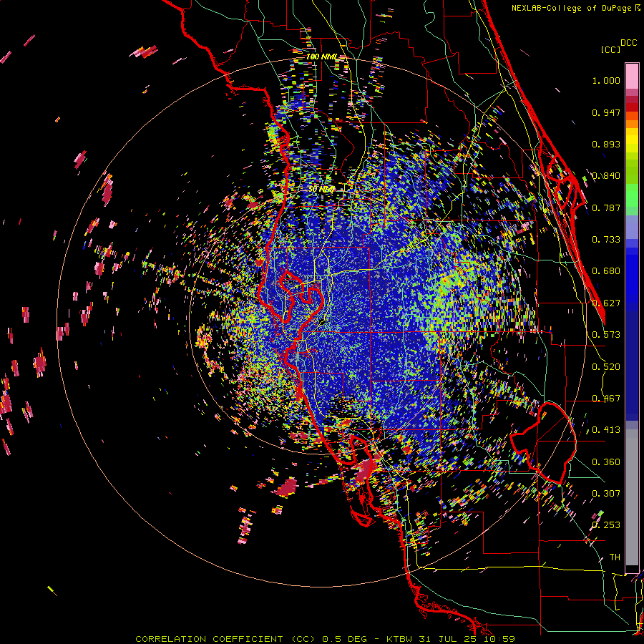
Task: Pick the gray lower section of the color bar
Action: 632,497
